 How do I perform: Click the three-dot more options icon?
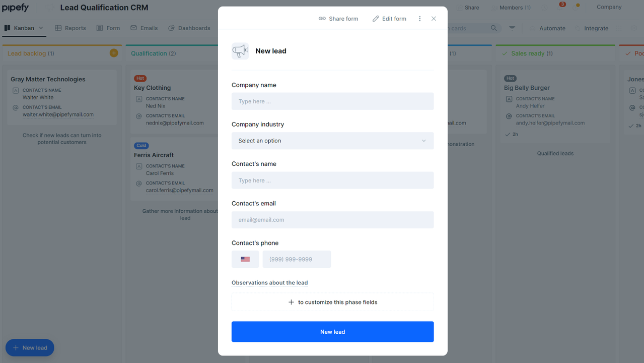(x=419, y=19)
